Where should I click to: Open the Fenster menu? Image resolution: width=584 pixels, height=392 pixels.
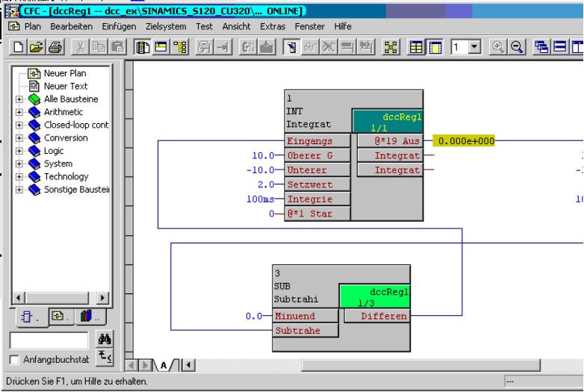[x=309, y=26]
